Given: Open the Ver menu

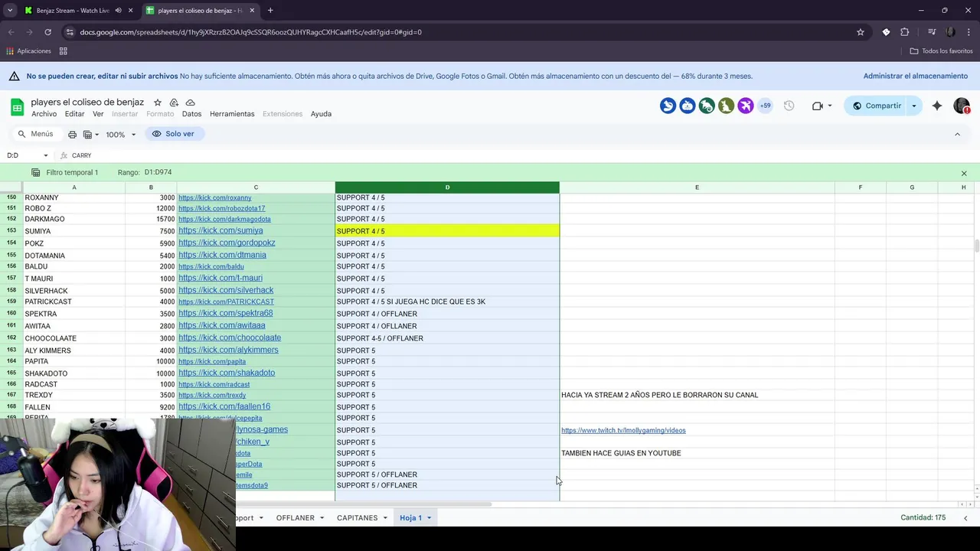Looking at the screenshot, I should coord(98,114).
